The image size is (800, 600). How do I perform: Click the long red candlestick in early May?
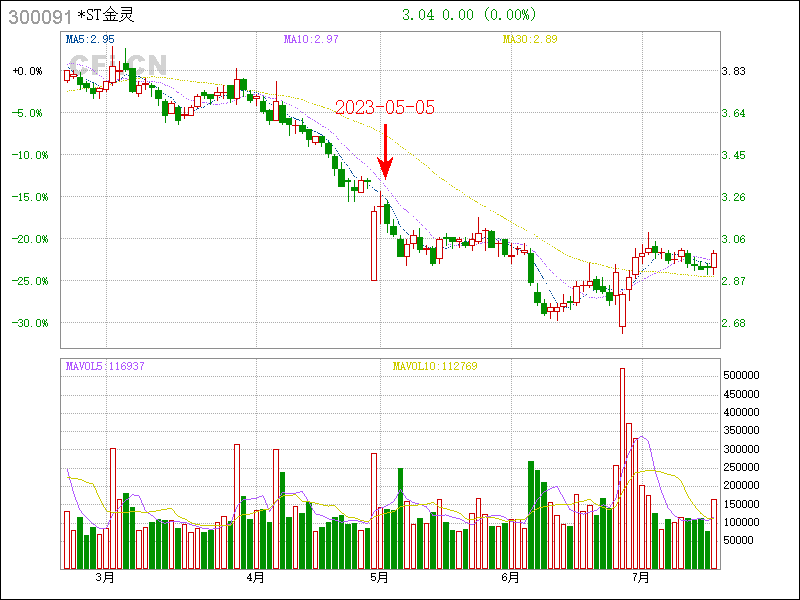point(374,243)
